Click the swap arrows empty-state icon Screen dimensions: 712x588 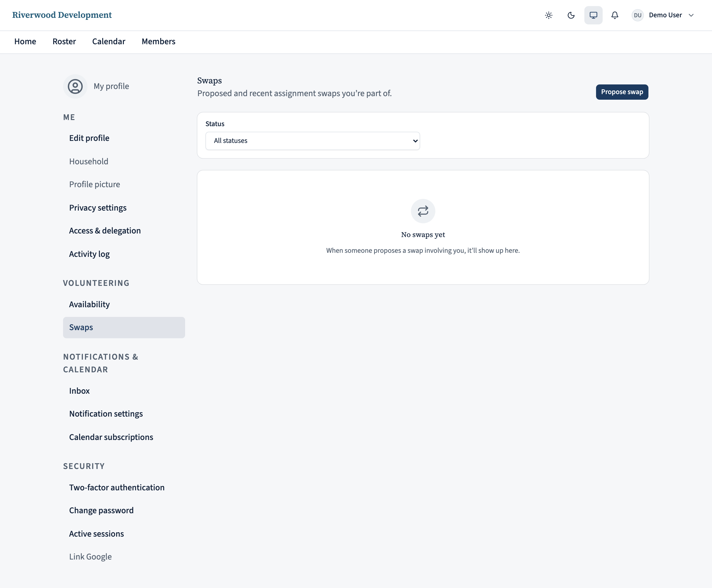pyautogui.click(x=423, y=211)
